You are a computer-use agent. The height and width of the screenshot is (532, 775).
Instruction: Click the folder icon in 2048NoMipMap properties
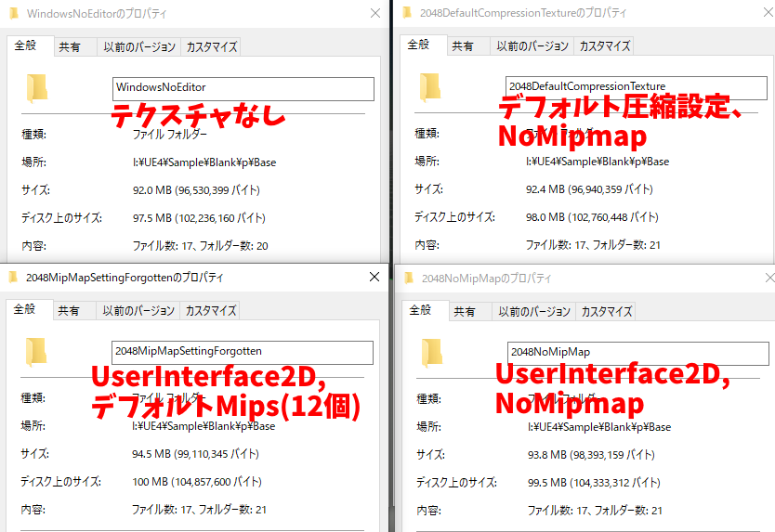pos(431,353)
